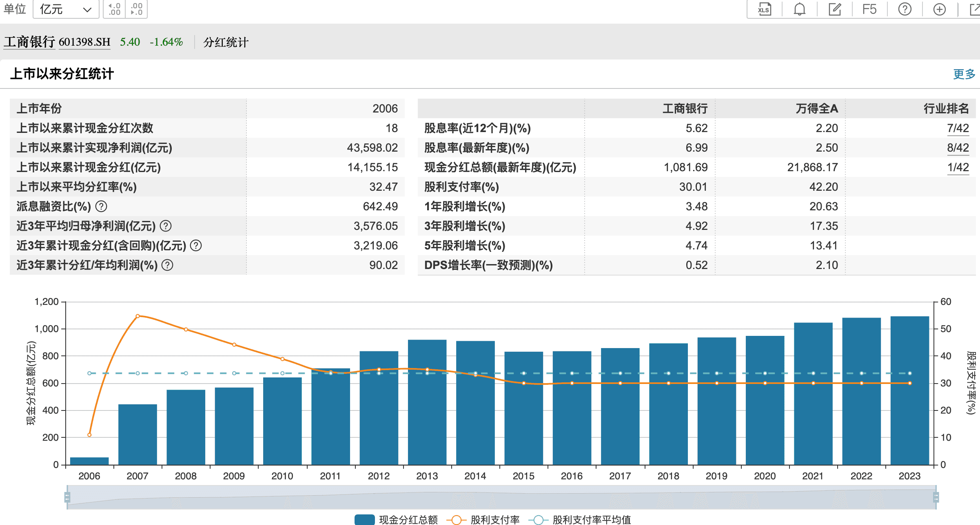Click 21,868.17 万得全A dividend value
The height and width of the screenshot is (525, 980).
click(812, 168)
